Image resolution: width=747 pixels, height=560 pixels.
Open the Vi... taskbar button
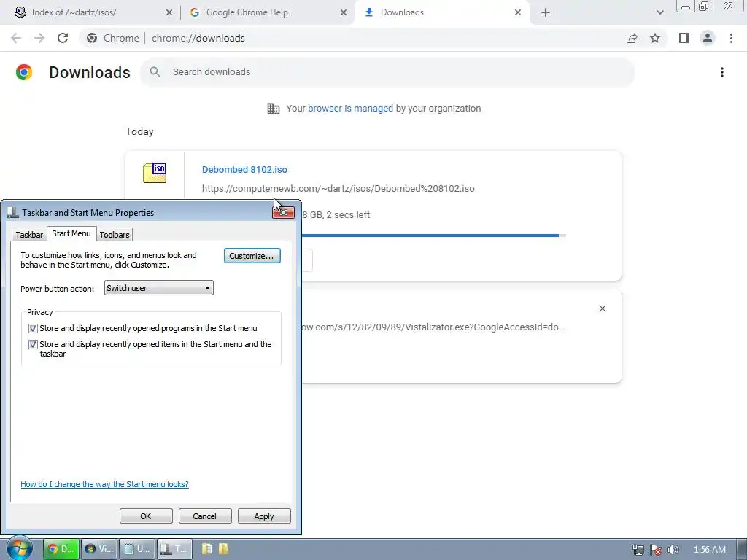point(98,549)
